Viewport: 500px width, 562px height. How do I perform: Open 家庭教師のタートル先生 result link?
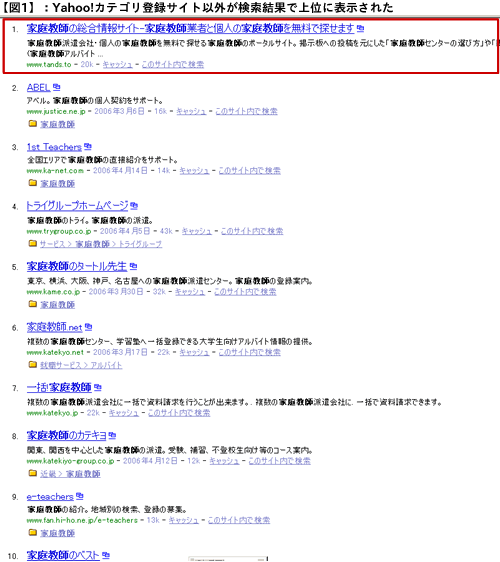tap(77, 267)
